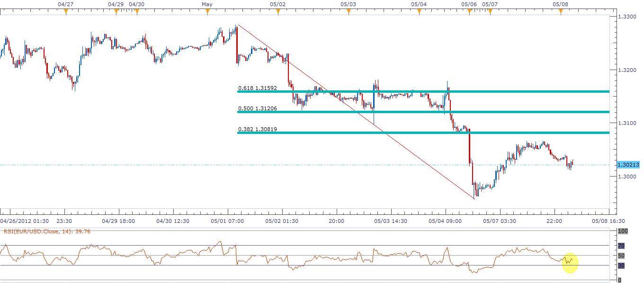
Task: Click the 05/02 01:30 time label
Action: [x=282, y=221]
